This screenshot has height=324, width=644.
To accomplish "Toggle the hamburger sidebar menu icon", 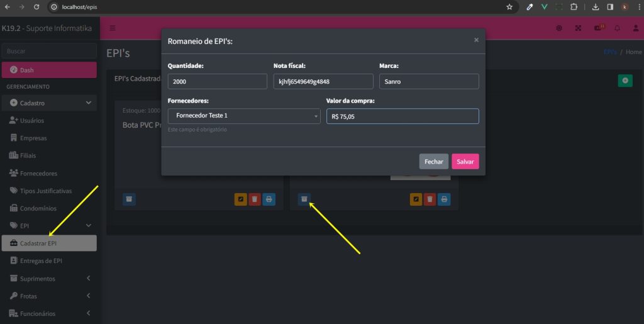I will 113,28.
